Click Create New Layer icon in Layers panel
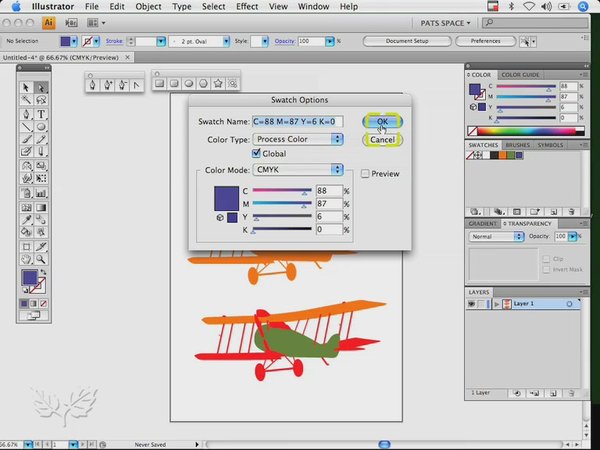This screenshot has width=600, height=450. (553, 393)
